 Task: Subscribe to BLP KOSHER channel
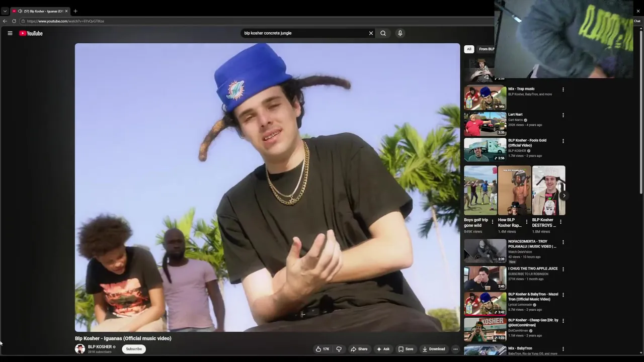click(x=134, y=349)
